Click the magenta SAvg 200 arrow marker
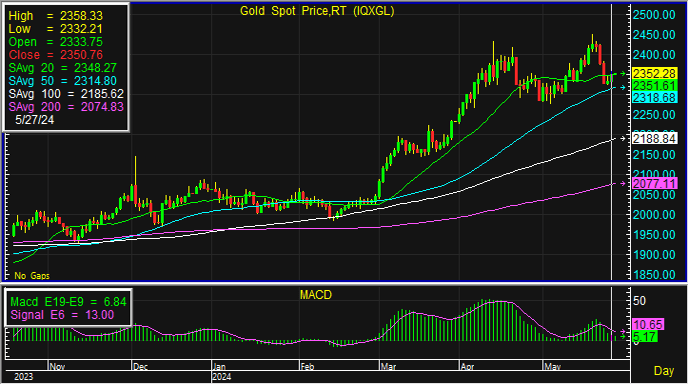Screen dimensions: 689x385 (x=623, y=183)
